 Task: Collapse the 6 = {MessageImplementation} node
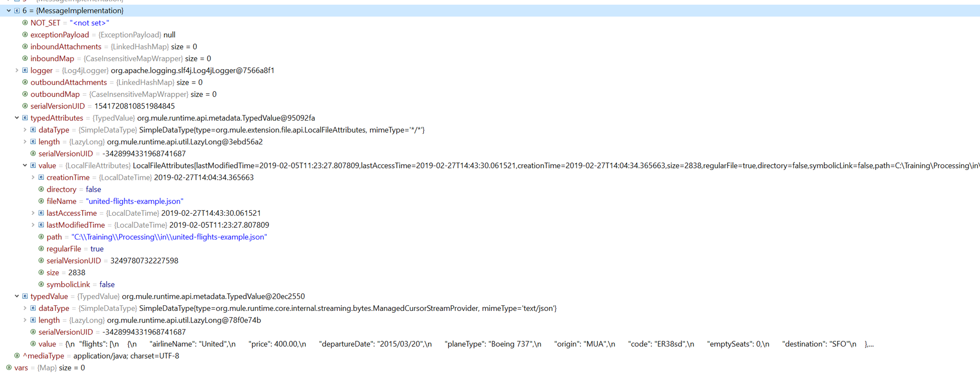pos(9,11)
